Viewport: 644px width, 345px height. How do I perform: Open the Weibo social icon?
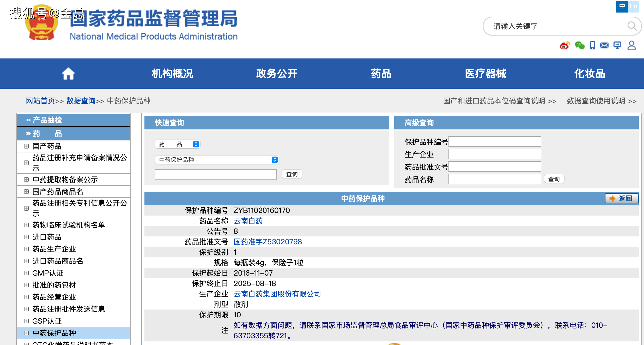pos(564,45)
